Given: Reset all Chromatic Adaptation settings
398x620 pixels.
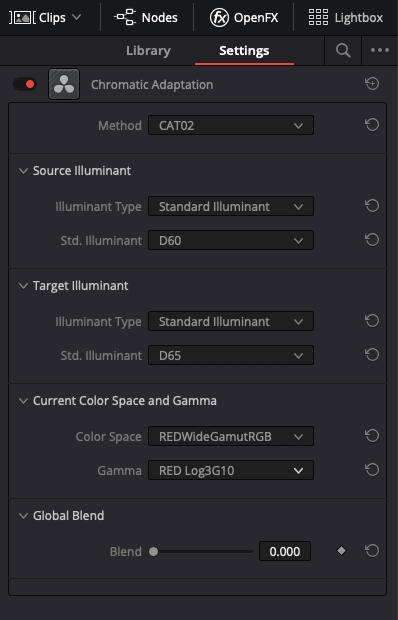Looking at the screenshot, I should tap(372, 84).
